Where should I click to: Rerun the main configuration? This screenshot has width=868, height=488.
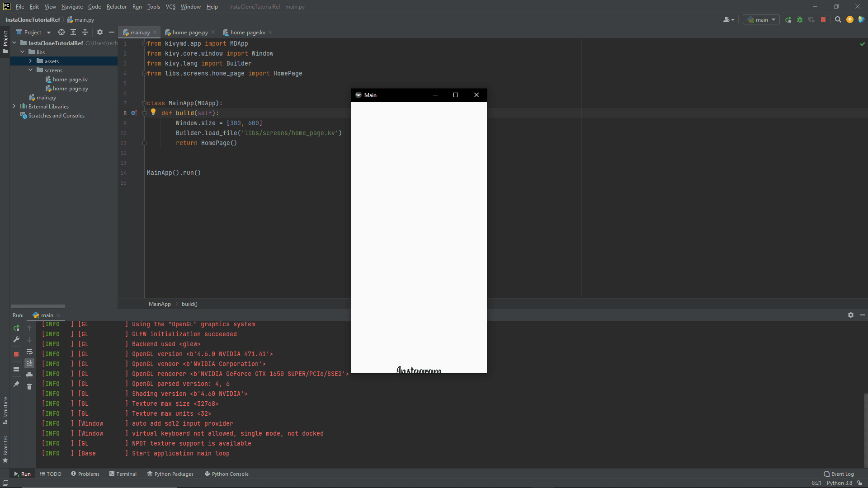click(788, 20)
